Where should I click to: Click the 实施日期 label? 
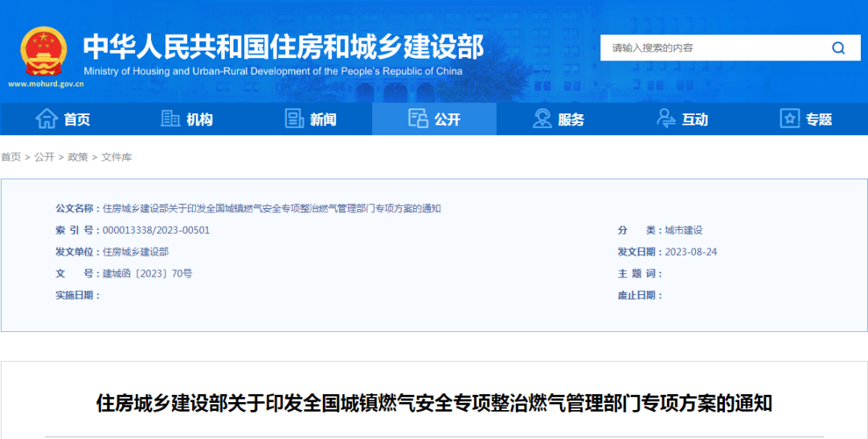pos(77,295)
